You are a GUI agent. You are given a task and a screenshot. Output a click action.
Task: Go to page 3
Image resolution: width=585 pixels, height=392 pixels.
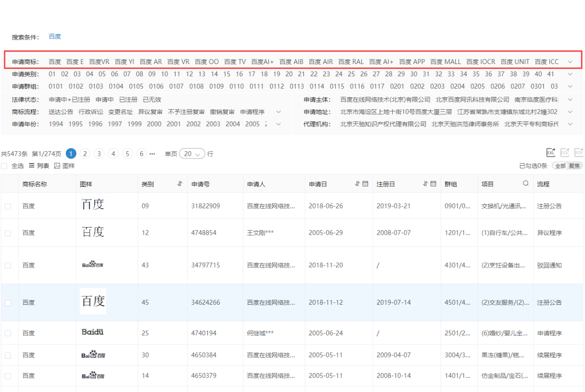pyautogui.click(x=99, y=154)
